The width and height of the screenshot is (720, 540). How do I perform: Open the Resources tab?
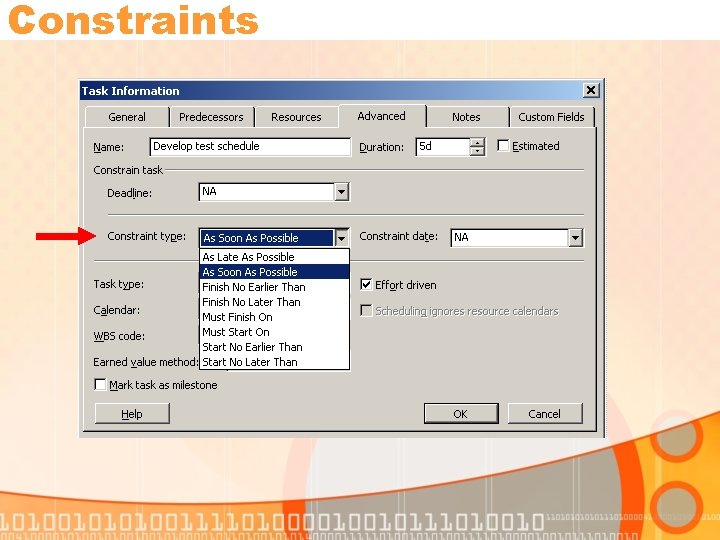pyautogui.click(x=296, y=117)
